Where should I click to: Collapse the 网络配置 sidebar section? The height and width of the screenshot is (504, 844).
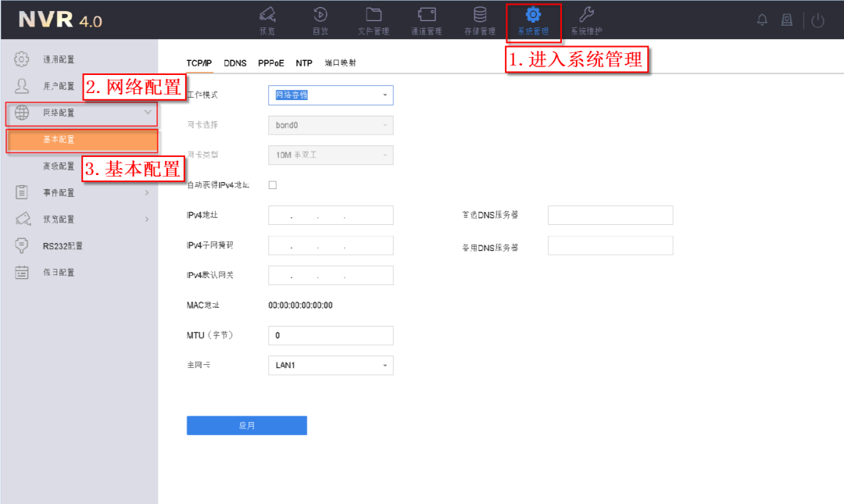[147, 113]
